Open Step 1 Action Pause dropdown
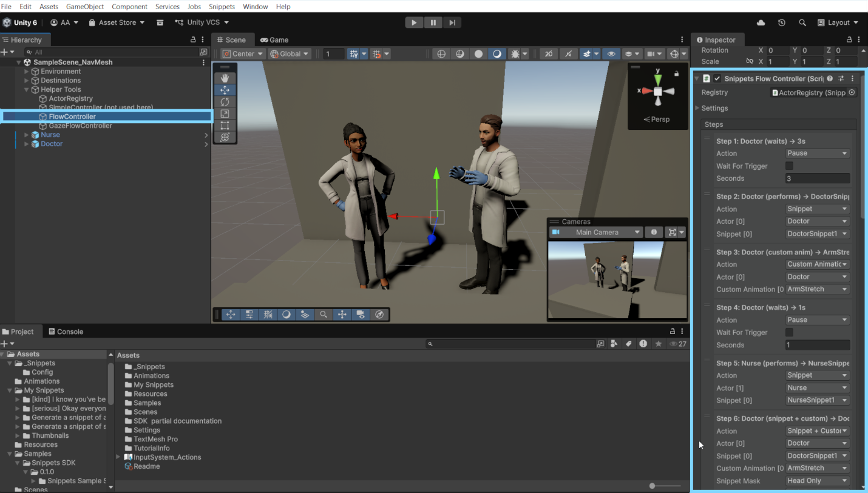 tap(818, 153)
